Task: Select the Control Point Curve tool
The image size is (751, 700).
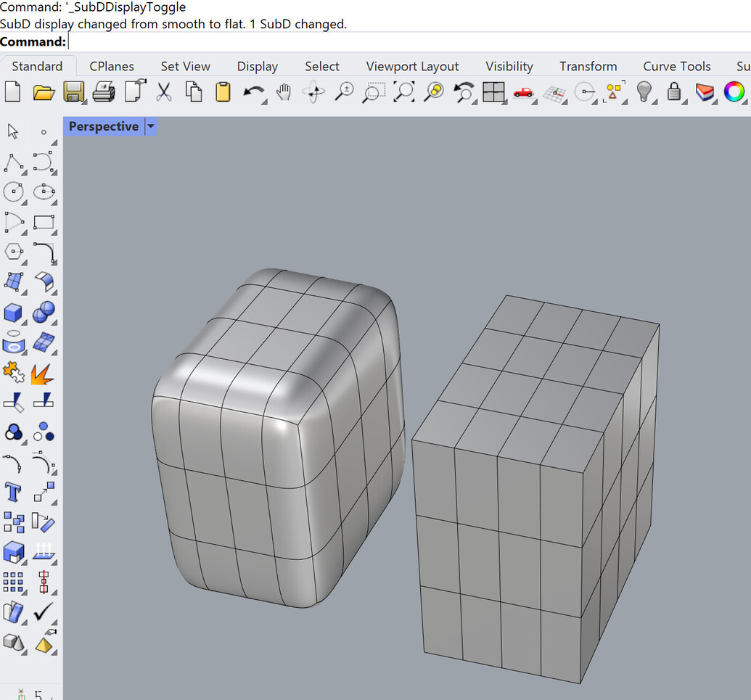Action: [x=44, y=162]
